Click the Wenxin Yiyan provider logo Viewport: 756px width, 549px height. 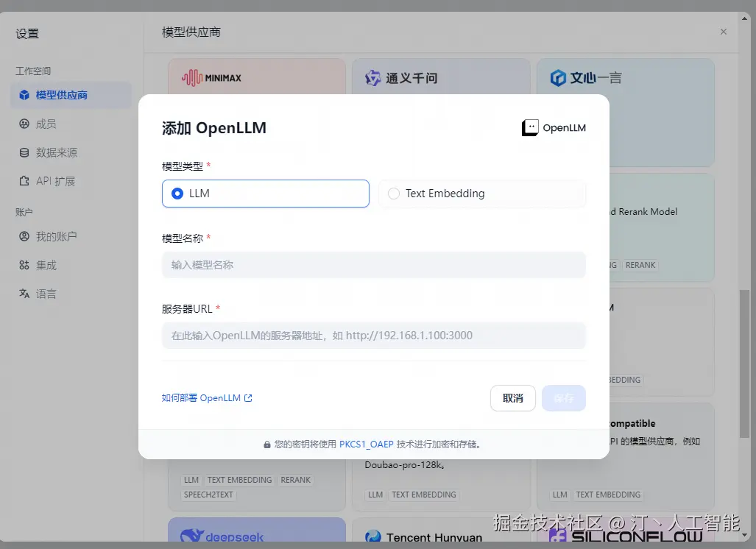(586, 77)
